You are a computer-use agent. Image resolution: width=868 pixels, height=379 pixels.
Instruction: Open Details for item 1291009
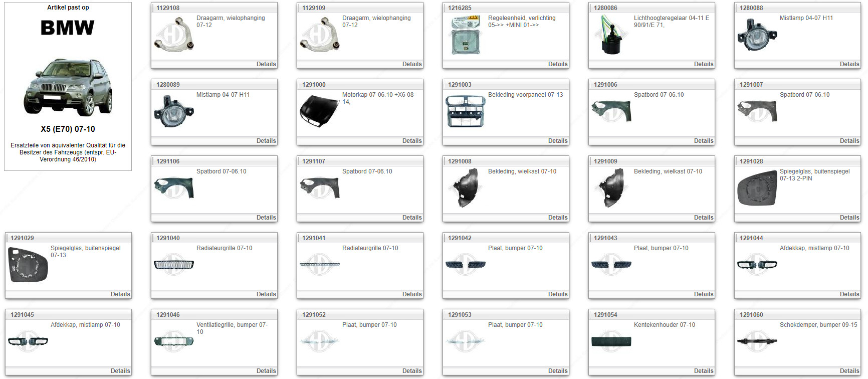point(704,218)
